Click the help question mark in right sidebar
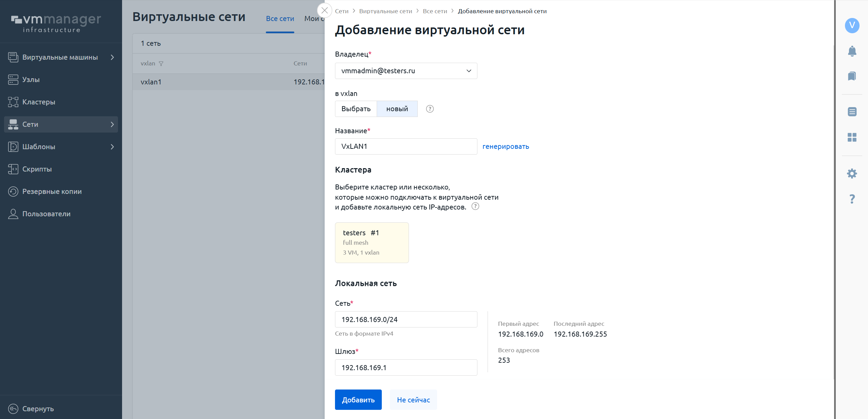This screenshot has width=868, height=419. point(852,199)
